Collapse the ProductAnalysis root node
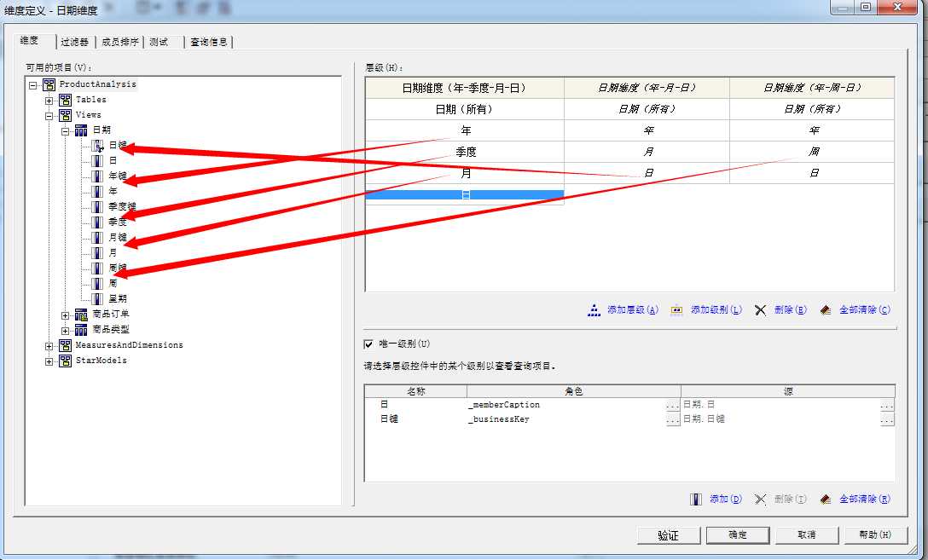 33,85
